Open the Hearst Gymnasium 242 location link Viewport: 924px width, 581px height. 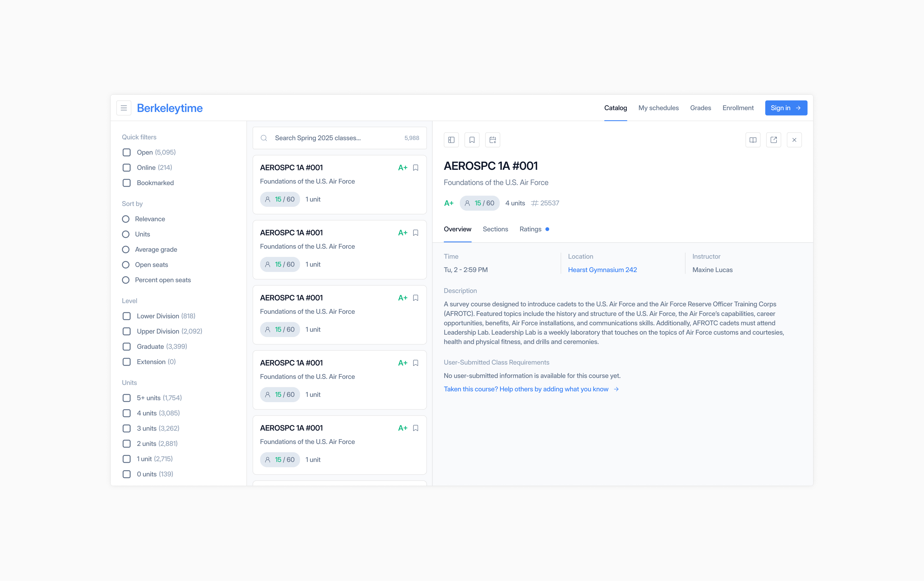tap(602, 270)
